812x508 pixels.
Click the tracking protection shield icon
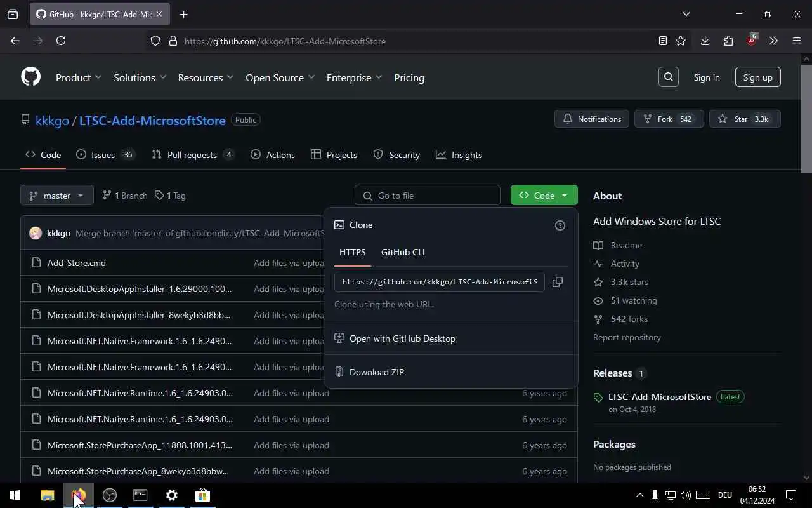point(155,41)
